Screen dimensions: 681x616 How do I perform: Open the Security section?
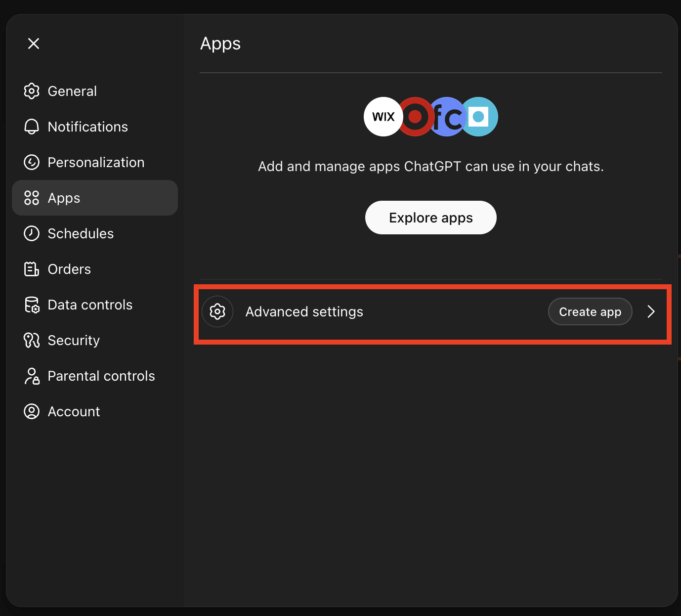pyautogui.click(x=95, y=340)
